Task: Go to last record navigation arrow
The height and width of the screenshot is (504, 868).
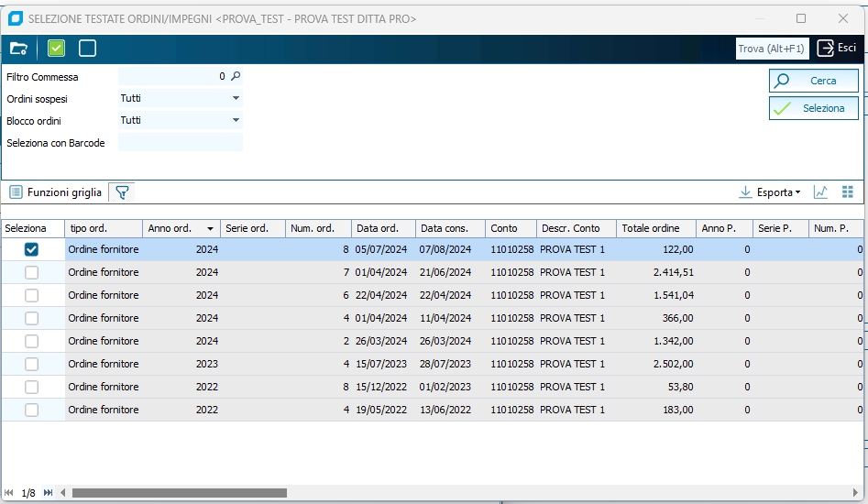Action: (x=49, y=492)
